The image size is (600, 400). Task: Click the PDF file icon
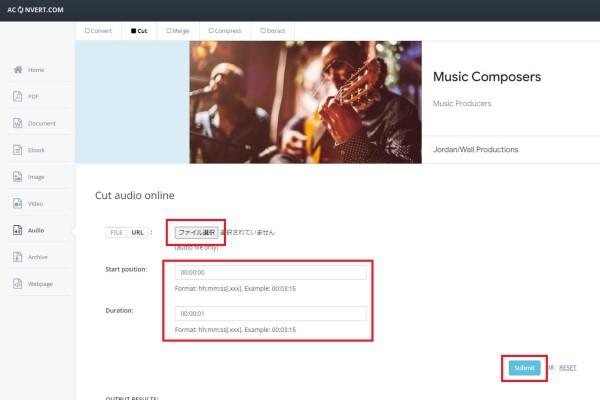(x=18, y=96)
